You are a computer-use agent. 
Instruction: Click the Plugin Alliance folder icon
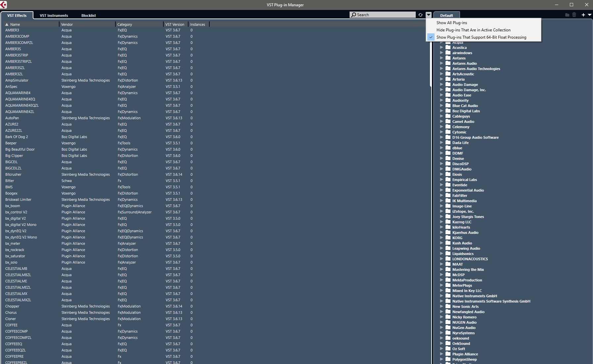pos(448,354)
